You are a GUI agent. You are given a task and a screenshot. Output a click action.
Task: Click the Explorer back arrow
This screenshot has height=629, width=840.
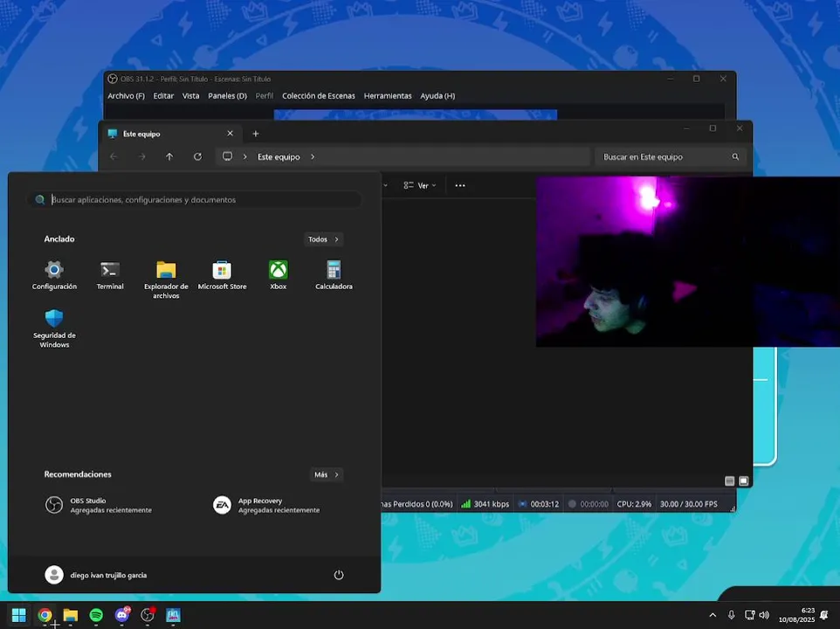114,156
